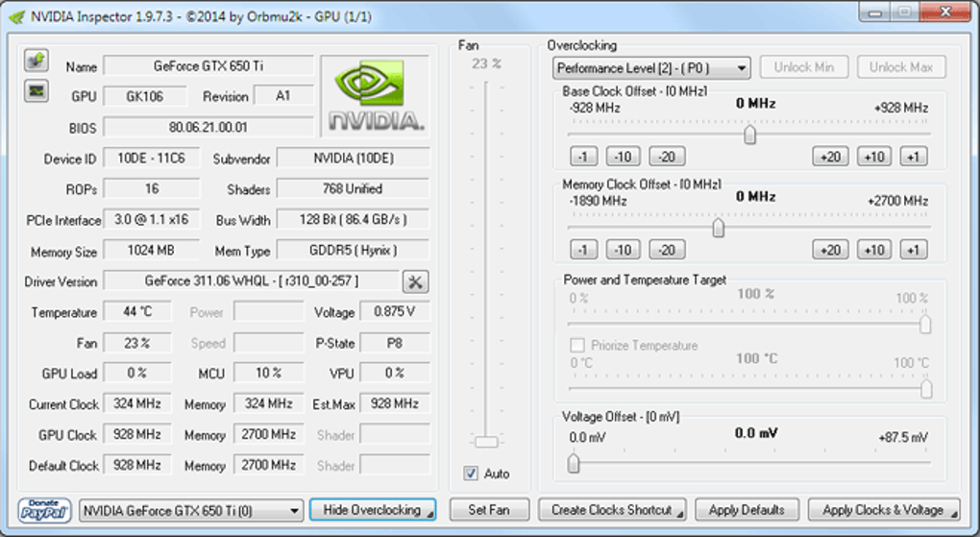Click Create Clocks Shortcut button
Viewport: 980px width, 537px height.
pos(612,510)
